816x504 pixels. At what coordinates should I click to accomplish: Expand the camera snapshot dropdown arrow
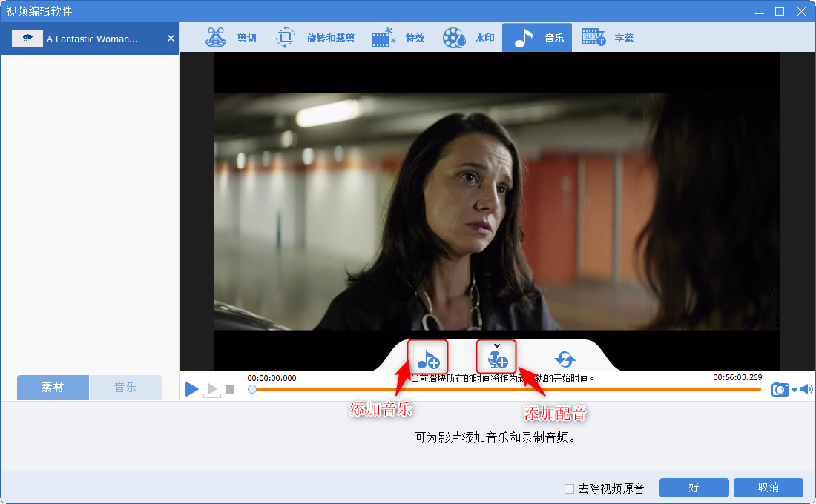point(794,390)
